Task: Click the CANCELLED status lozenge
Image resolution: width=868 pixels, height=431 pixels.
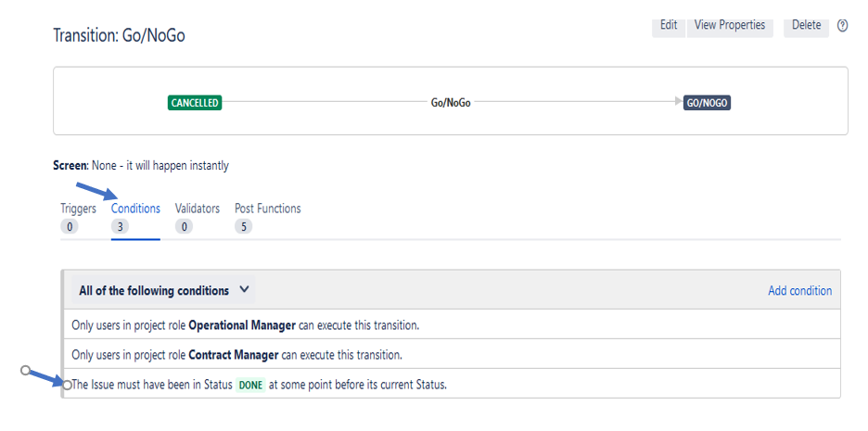Action: point(195,103)
